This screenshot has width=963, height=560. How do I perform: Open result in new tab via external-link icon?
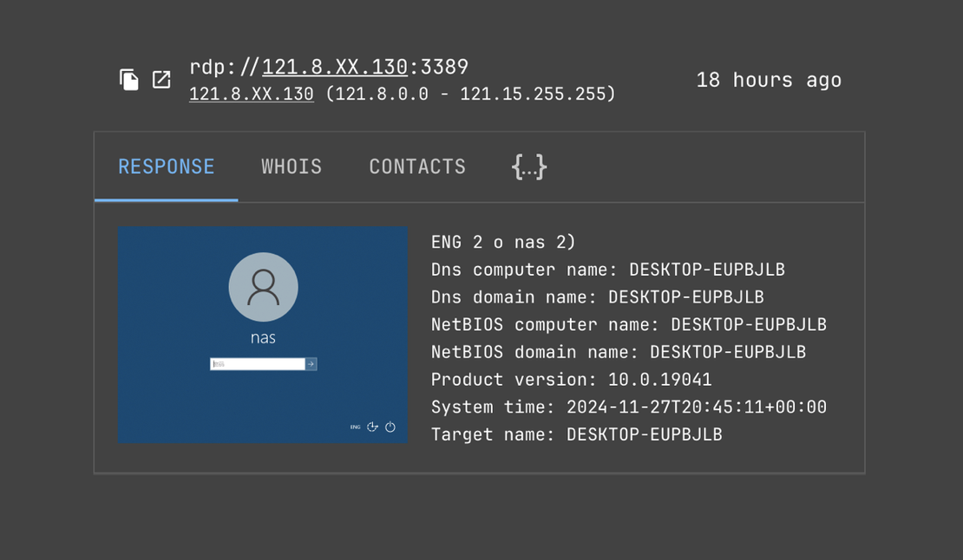[x=161, y=79]
